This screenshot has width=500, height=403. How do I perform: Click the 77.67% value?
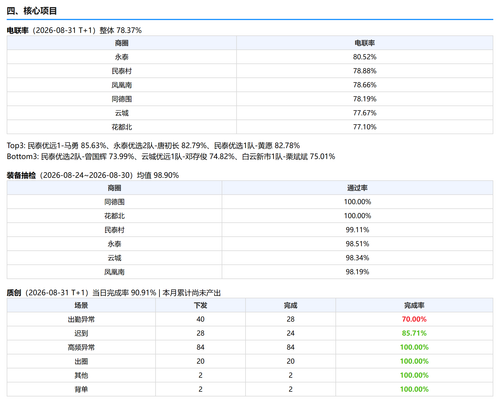(x=365, y=113)
